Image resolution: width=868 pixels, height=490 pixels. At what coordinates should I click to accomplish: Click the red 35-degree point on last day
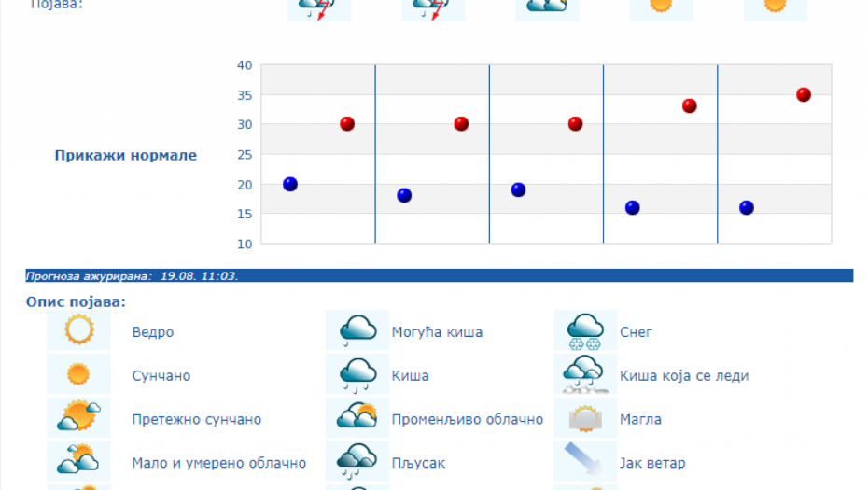pyautogui.click(x=803, y=94)
